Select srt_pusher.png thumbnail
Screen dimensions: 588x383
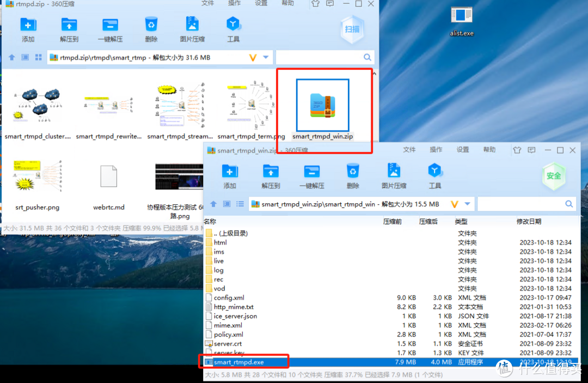coord(37,177)
